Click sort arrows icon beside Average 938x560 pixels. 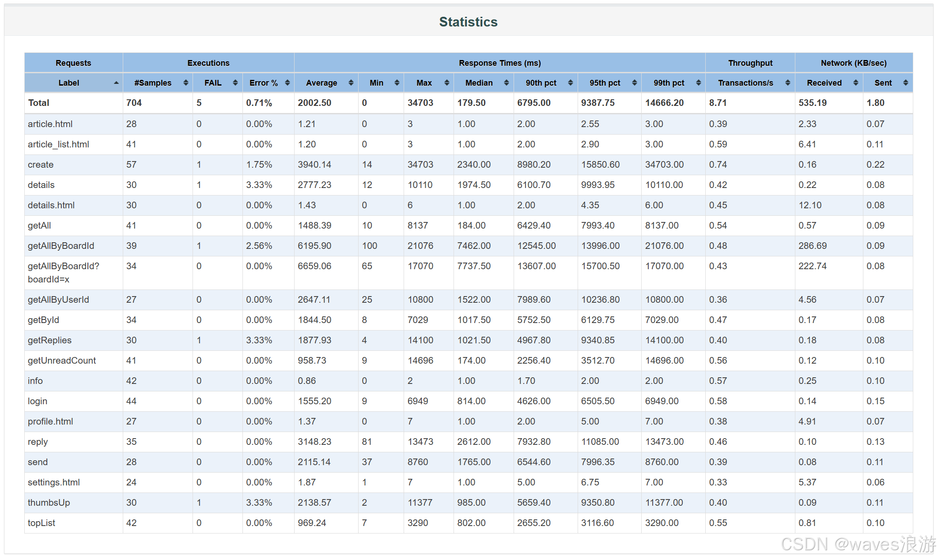click(x=351, y=83)
